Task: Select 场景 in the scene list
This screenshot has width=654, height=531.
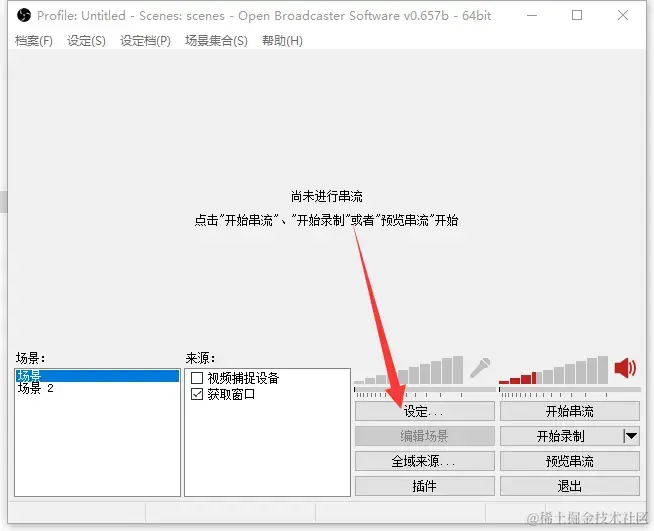Action: [98, 375]
